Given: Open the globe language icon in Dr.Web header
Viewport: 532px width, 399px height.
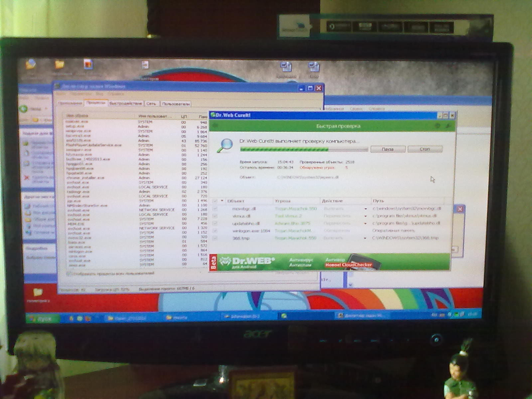Looking at the screenshot, I should 438,126.
